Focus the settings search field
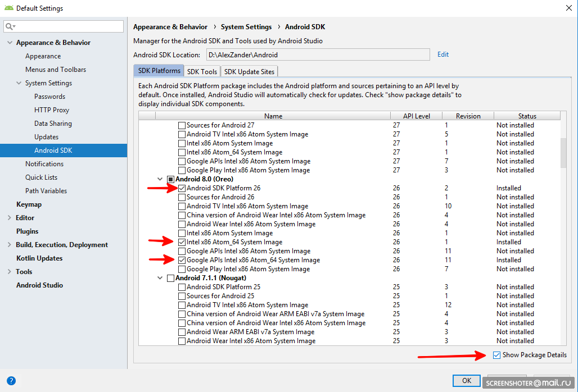The width and height of the screenshot is (578, 392). (64, 26)
